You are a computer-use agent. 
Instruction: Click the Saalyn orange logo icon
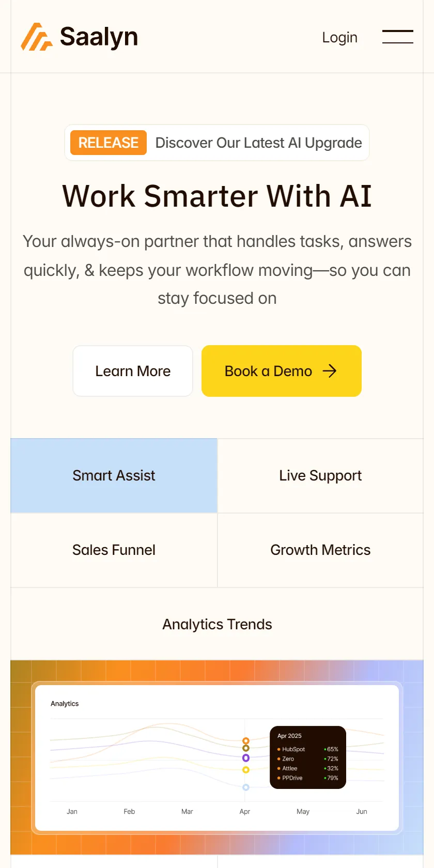[x=37, y=37]
